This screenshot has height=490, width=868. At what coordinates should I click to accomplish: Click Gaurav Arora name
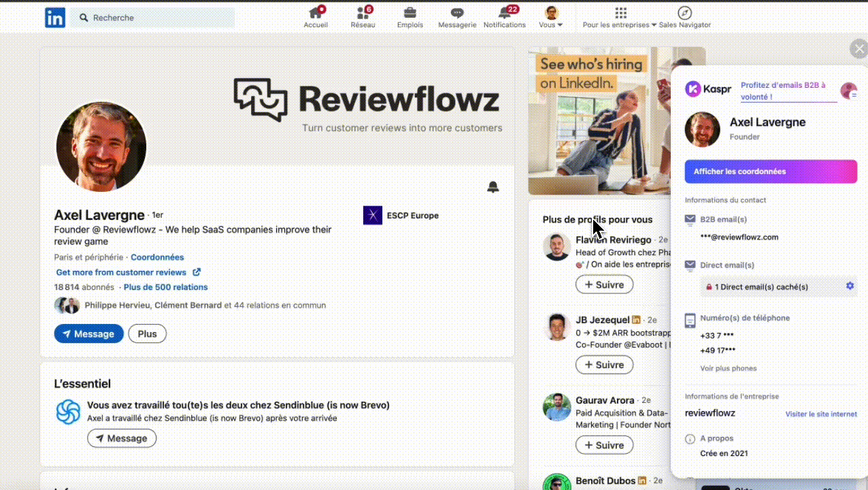605,400
